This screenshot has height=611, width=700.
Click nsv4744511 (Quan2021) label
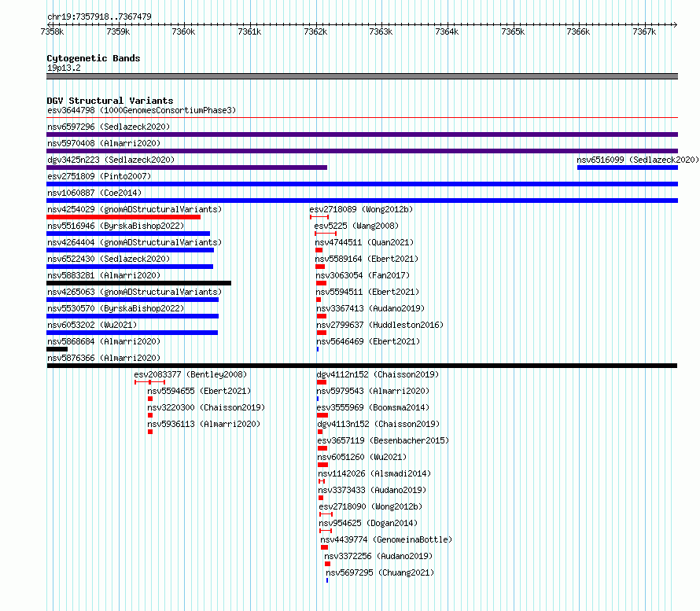coord(364,242)
